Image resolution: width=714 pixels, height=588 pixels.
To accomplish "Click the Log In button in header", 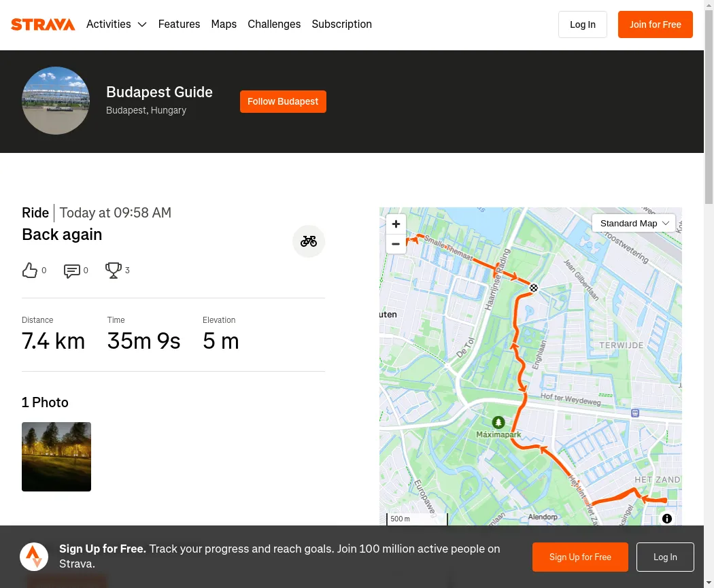I will (582, 24).
